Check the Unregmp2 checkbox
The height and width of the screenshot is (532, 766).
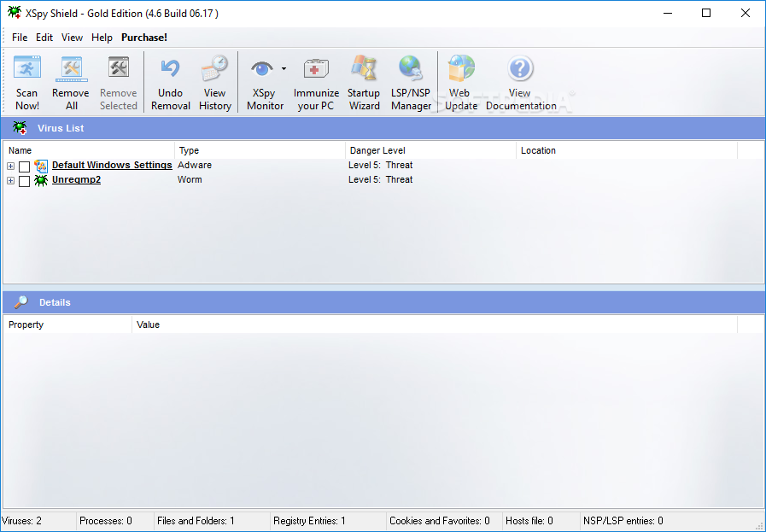pos(25,181)
